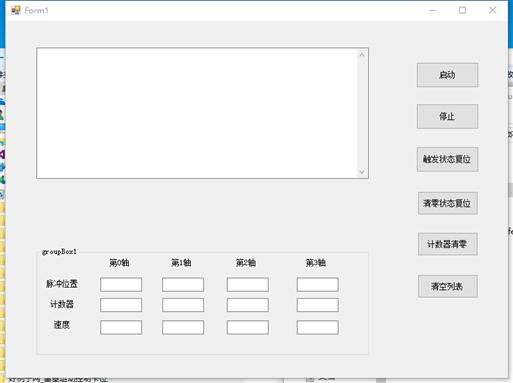Click the 计数器 row label
This screenshot has width=513, height=383.
62,304
